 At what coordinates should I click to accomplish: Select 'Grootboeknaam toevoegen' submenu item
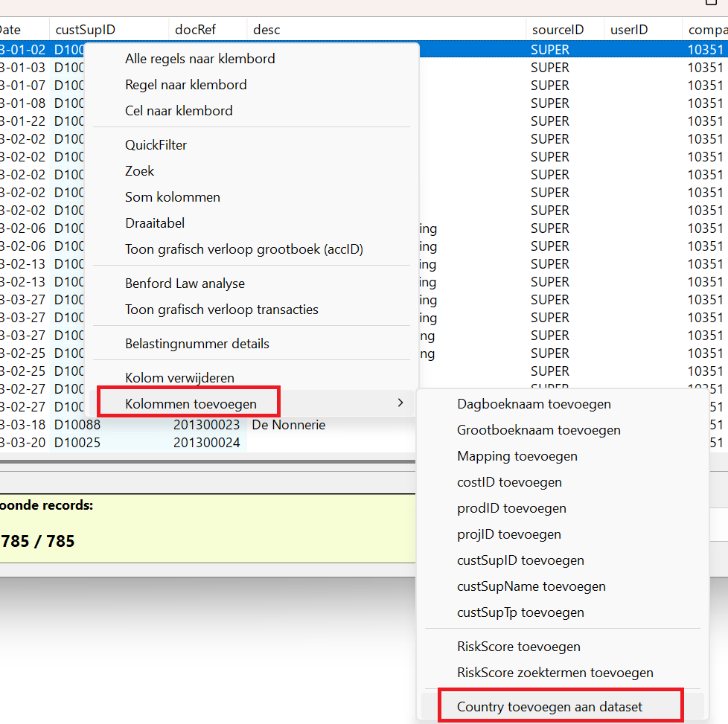pos(538,430)
